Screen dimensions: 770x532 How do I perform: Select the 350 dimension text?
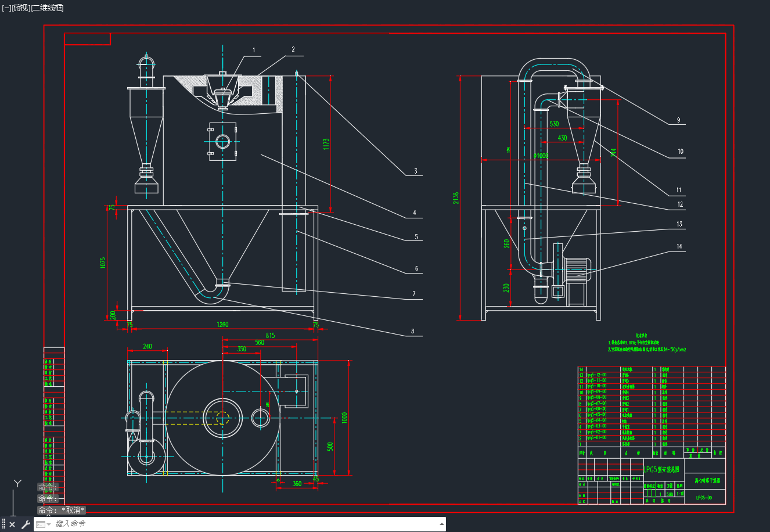242,349
